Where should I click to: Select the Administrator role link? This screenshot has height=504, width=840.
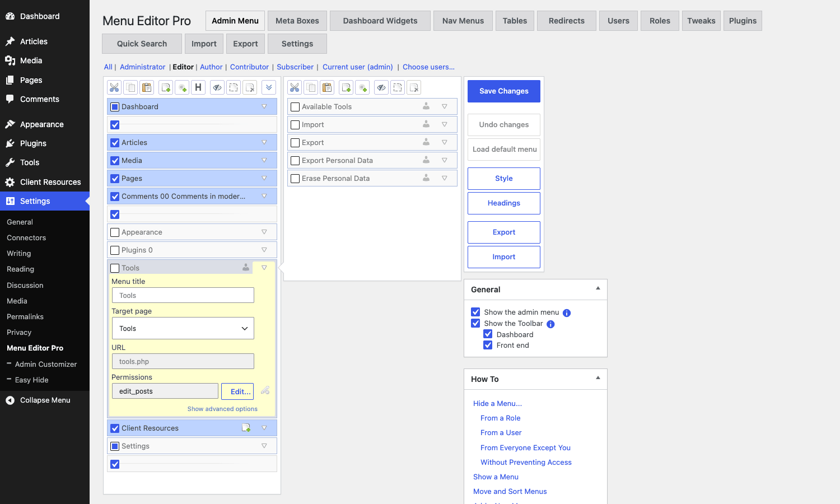(x=142, y=67)
